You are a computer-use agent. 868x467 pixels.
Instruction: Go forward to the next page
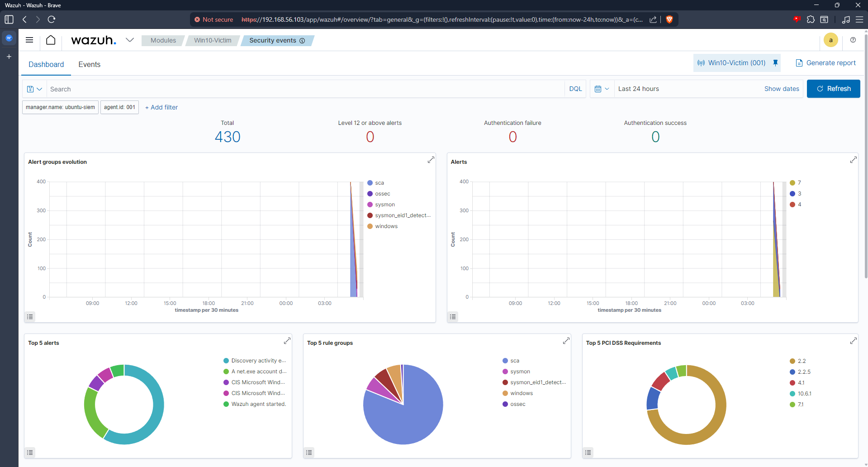(38, 19)
